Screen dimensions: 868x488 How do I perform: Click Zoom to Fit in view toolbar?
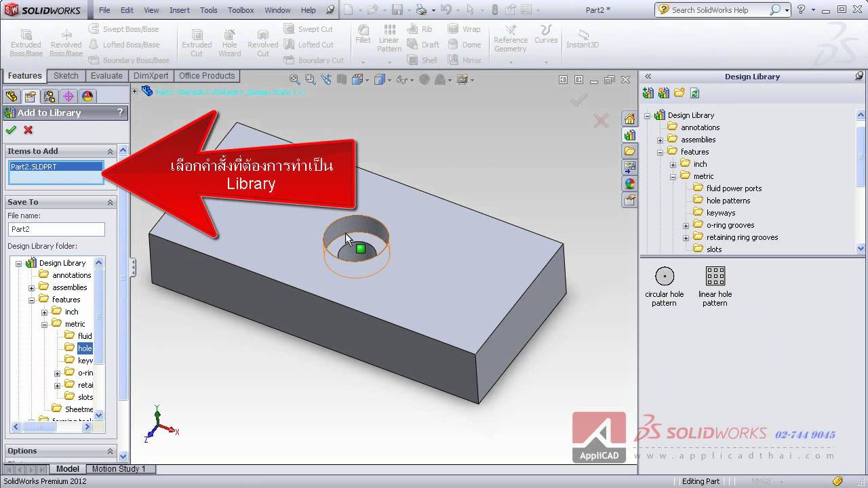coord(295,79)
